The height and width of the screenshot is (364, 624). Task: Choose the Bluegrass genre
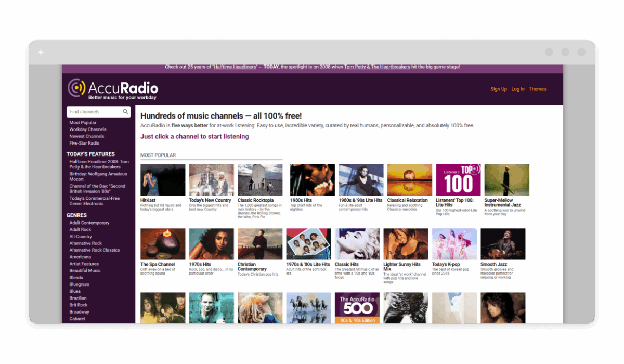tap(79, 284)
